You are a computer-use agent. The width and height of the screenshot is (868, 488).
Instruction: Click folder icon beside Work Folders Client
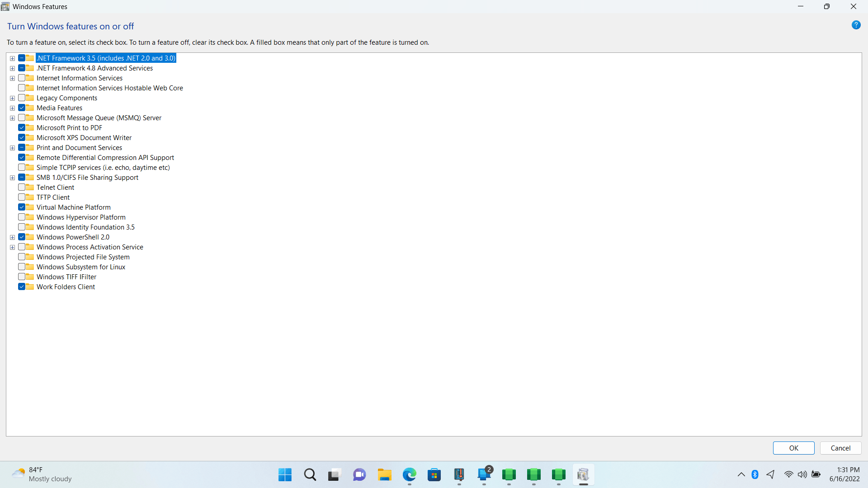[x=30, y=286]
